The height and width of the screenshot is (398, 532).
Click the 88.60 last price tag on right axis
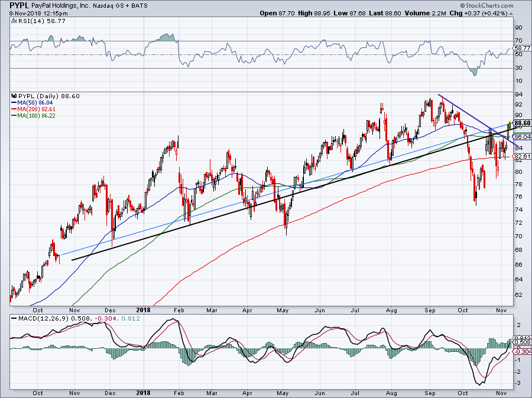pyautogui.click(x=523, y=123)
